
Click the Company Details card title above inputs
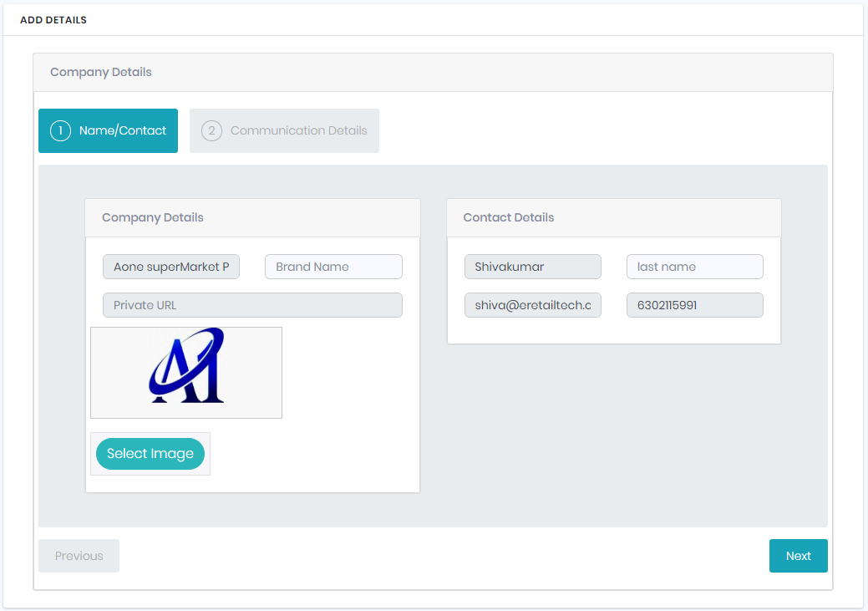tap(153, 217)
